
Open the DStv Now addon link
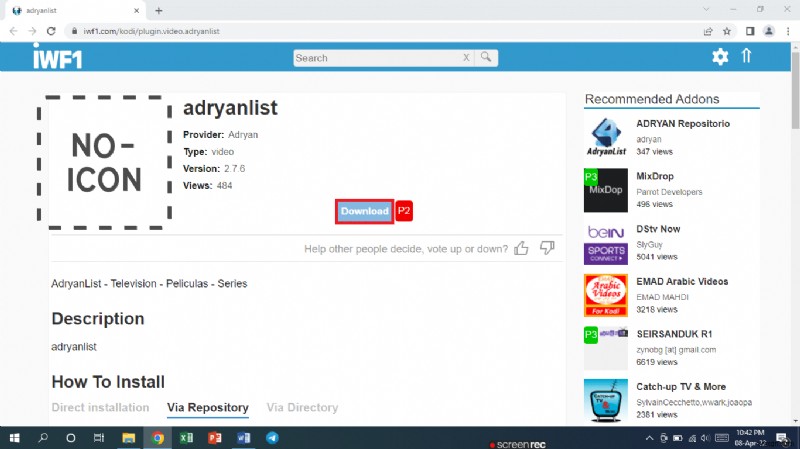[658, 229]
